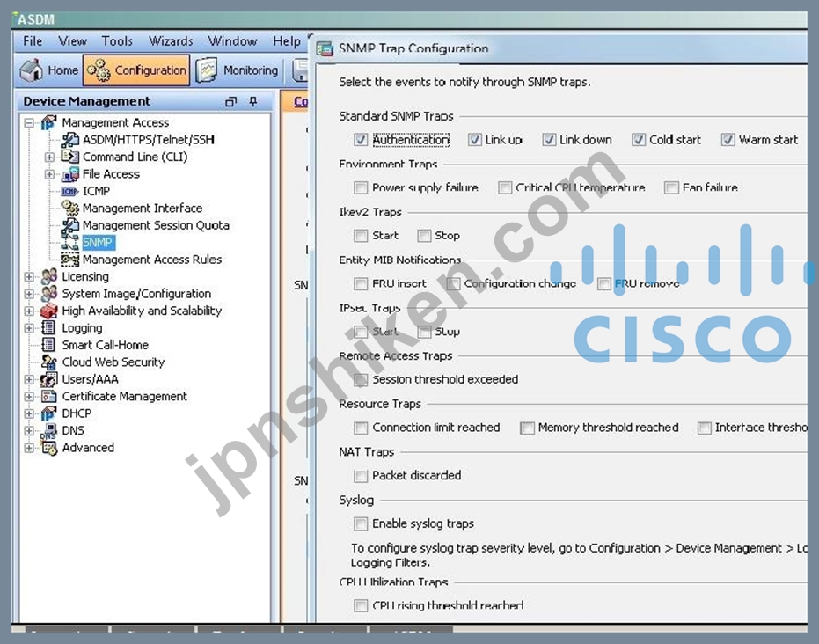The width and height of the screenshot is (819, 644).
Task: Expand the Users/AAA node
Action: tap(29, 380)
